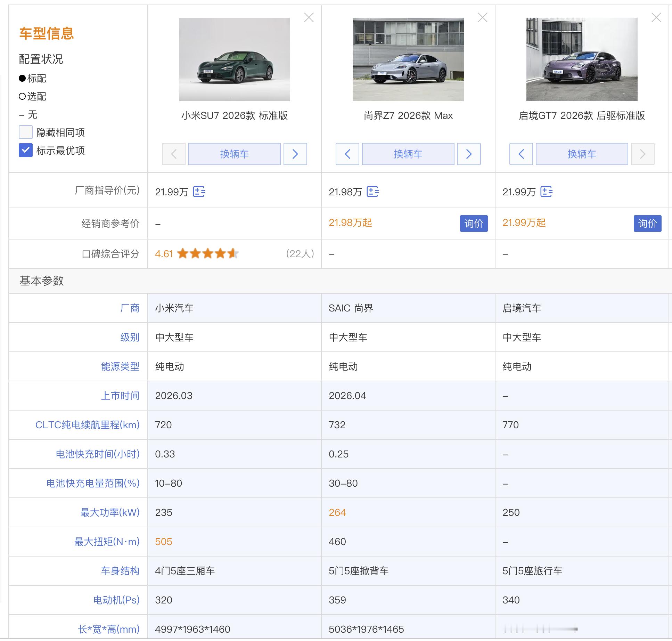
Task: Open the 尚界Z7 silver car photo
Action: [x=408, y=59]
